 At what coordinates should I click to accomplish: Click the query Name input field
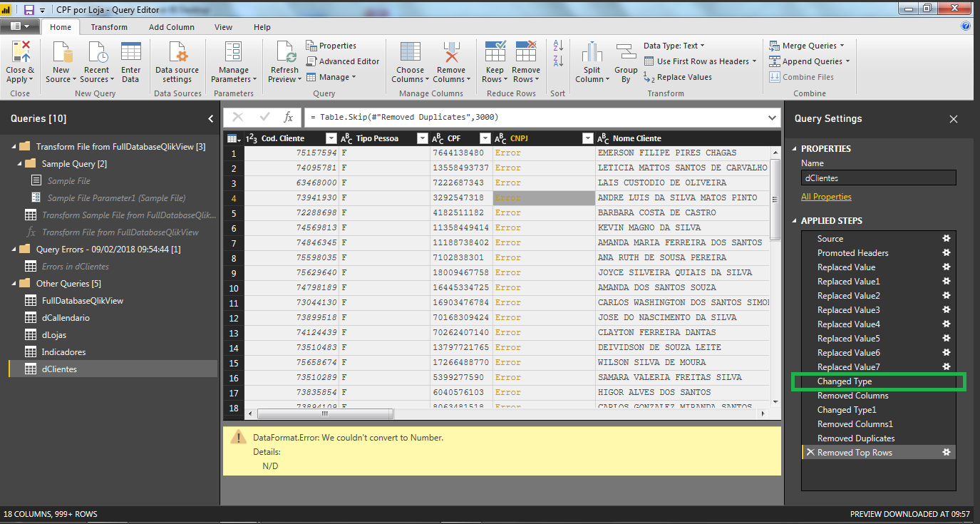click(879, 178)
